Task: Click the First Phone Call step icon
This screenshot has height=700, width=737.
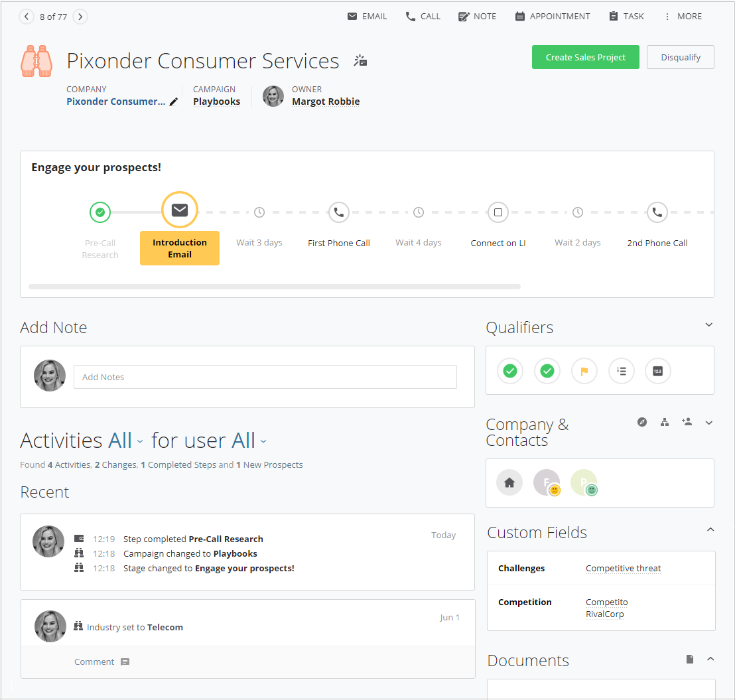Action: point(339,212)
